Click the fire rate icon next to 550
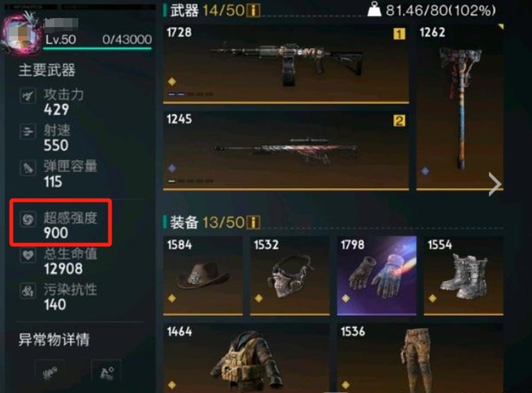Viewport: 532px width, 393px height. pos(28,132)
